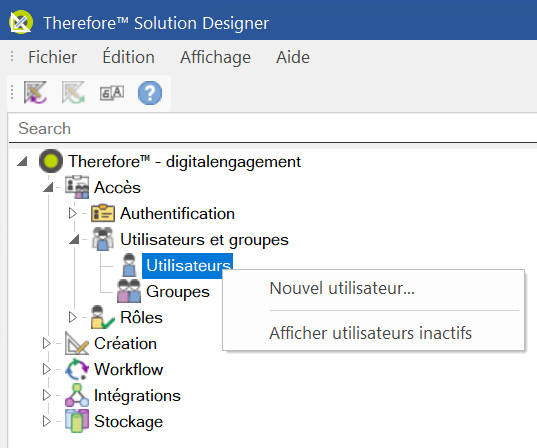Click the greyed-out second toolbar designer icon
537x448 pixels.
(x=73, y=92)
